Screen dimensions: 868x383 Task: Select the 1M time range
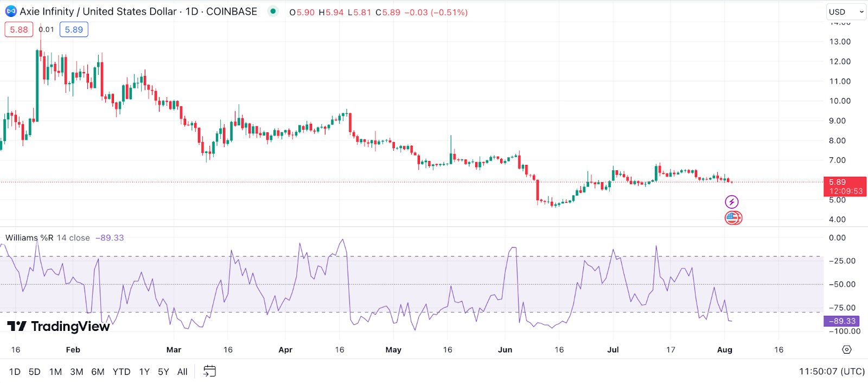point(55,372)
